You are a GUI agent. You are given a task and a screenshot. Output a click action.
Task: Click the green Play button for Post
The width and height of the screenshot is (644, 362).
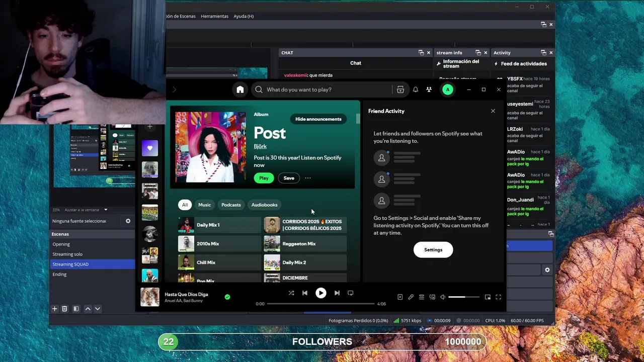pos(264,178)
